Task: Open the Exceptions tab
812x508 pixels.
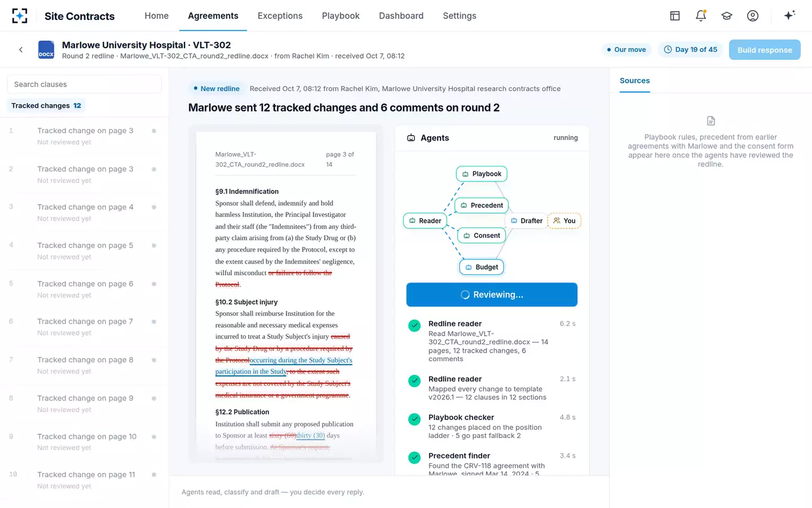Action: [280, 16]
